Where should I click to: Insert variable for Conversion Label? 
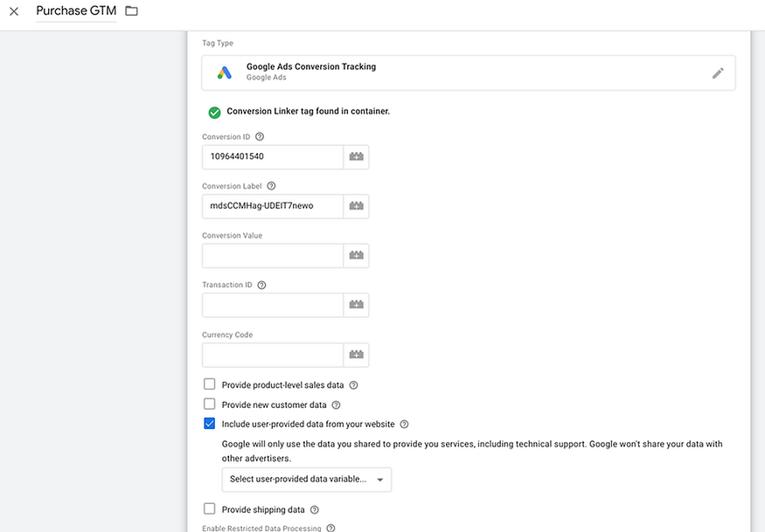[x=356, y=206]
